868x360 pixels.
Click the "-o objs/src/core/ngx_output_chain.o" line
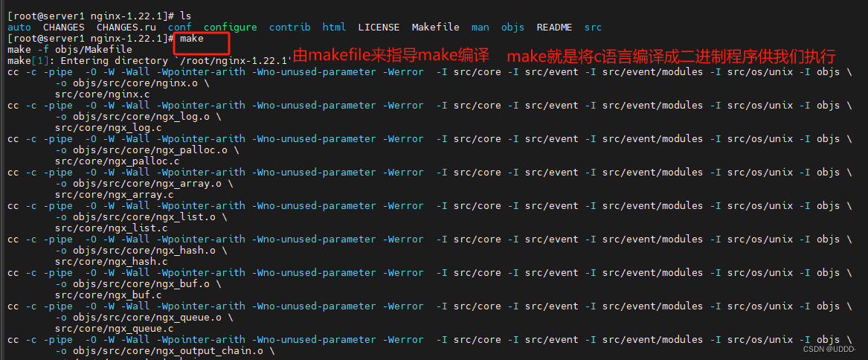coord(165,350)
